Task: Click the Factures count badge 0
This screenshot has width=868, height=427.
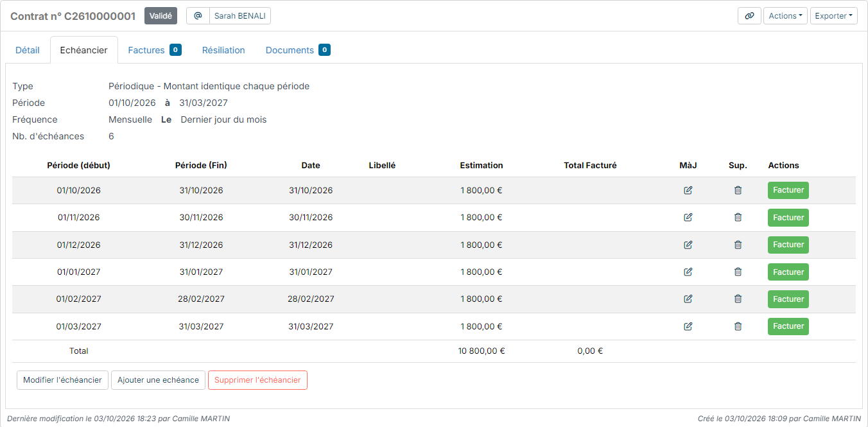Action: [175, 50]
